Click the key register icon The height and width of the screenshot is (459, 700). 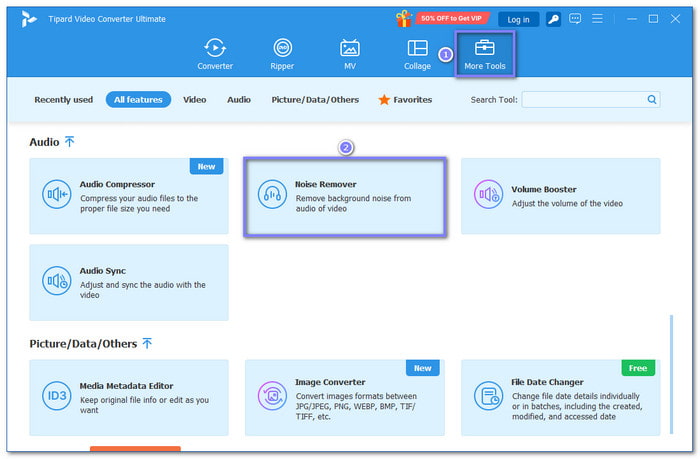pyautogui.click(x=553, y=19)
